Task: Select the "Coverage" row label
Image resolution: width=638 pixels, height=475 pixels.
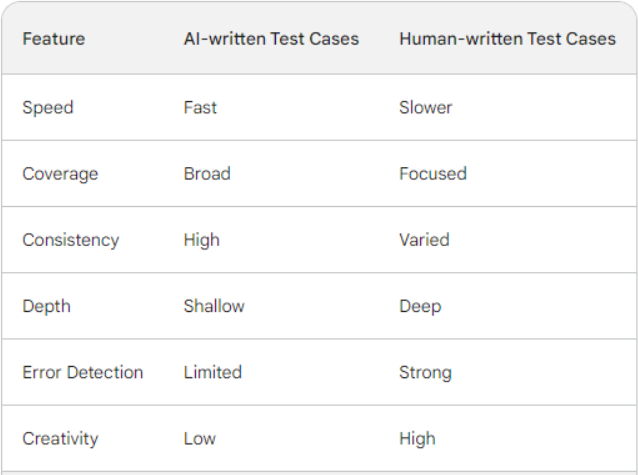Action: 60,173
